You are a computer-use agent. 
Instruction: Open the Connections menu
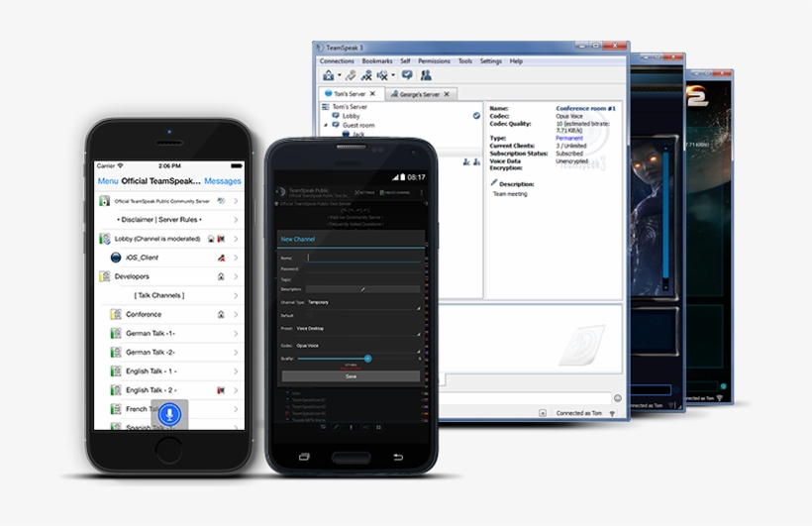pyautogui.click(x=337, y=61)
